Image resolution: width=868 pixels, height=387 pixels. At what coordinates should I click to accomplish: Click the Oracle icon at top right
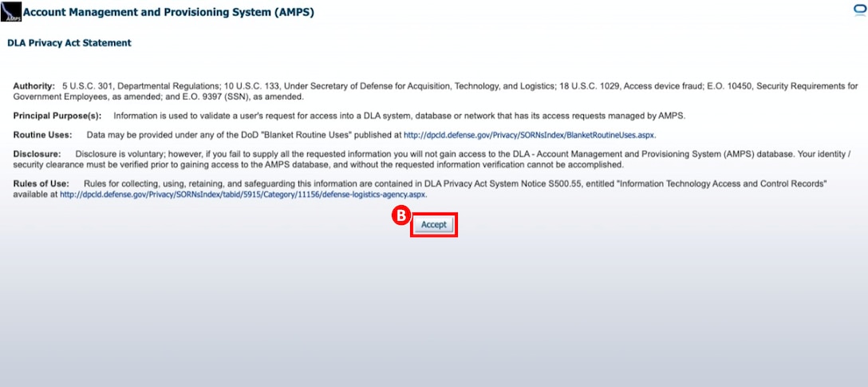861,11
